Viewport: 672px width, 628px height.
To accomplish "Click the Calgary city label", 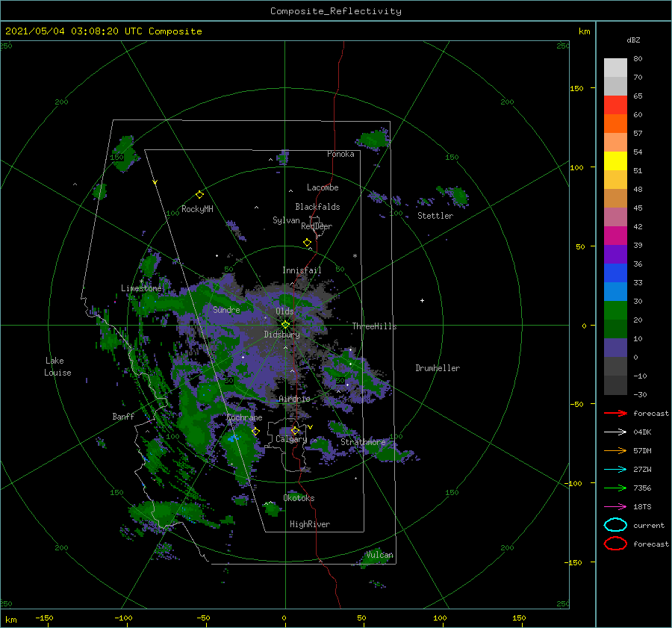I will [x=291, y=439].
